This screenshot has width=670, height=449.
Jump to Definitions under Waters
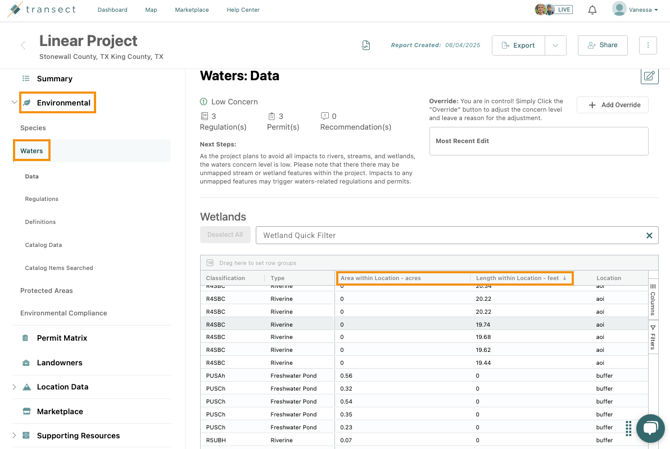click(x=40, y=222)
